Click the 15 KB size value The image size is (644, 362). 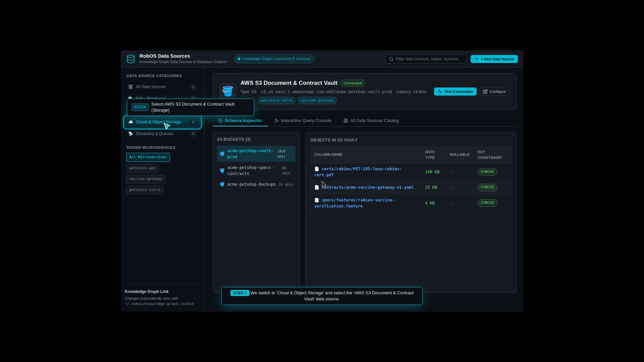click(x=431, y=187)
